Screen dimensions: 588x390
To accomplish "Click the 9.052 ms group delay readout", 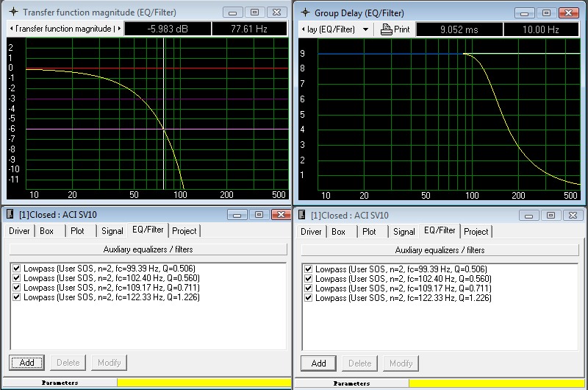I will [459, 29].
